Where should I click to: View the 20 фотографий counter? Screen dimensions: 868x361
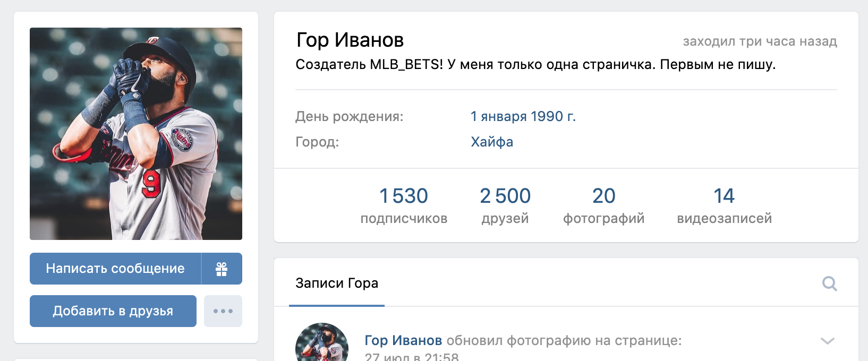pos(603,205)
